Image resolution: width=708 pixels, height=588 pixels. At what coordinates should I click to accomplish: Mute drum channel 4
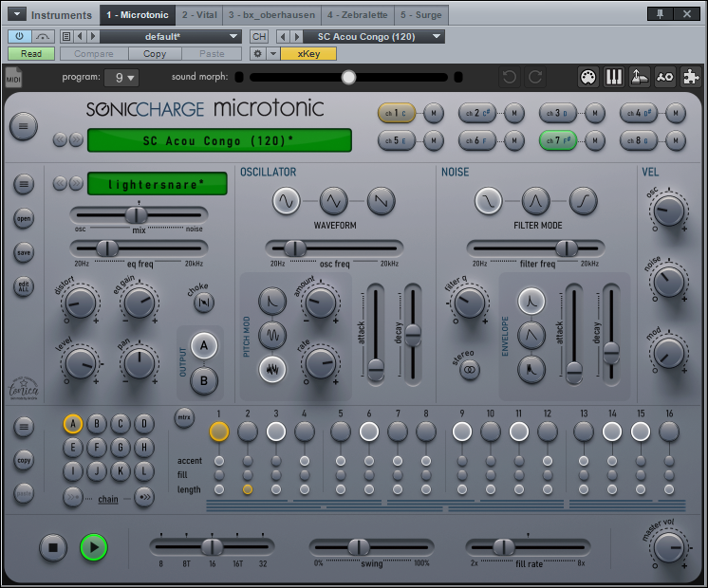pos(676,113)
